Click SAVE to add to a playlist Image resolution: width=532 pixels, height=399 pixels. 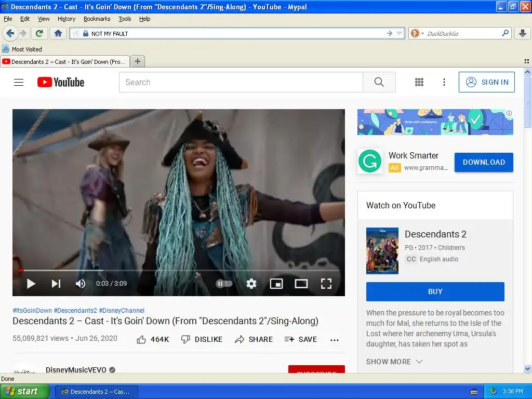301,339
